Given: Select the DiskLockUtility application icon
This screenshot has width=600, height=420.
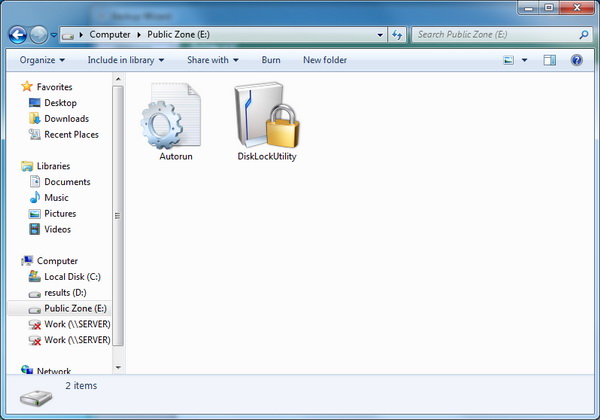Looking at the screenshot, I should [267, 115].
